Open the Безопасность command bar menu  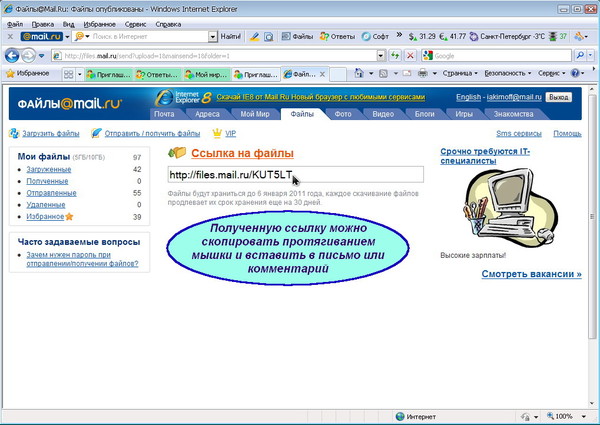coord(507,73)
